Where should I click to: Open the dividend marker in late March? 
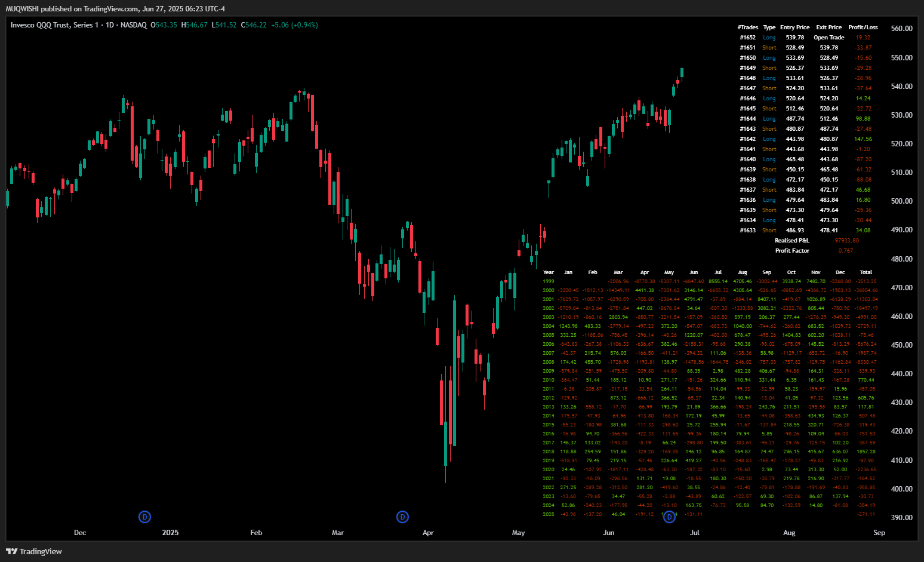402,517
